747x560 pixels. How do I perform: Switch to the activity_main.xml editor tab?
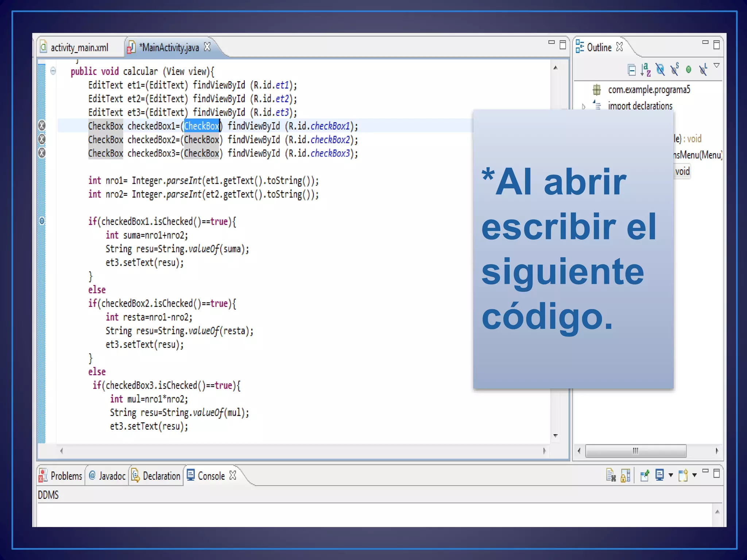click(x=79, y=48)
